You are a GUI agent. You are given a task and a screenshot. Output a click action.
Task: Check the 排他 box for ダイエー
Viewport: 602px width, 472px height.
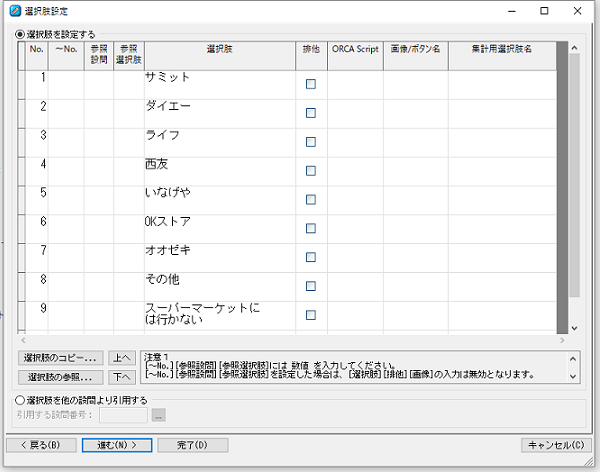[311, 113]
